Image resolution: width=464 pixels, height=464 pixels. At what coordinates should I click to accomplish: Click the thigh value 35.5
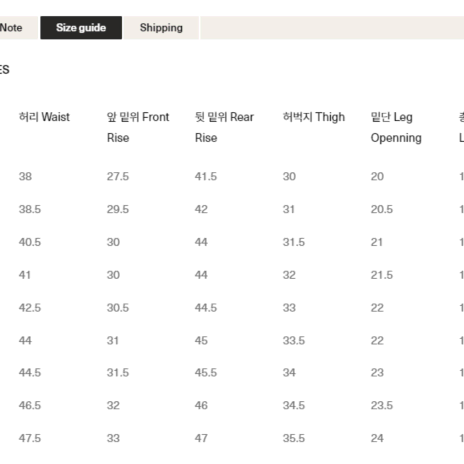pos(294,438)
